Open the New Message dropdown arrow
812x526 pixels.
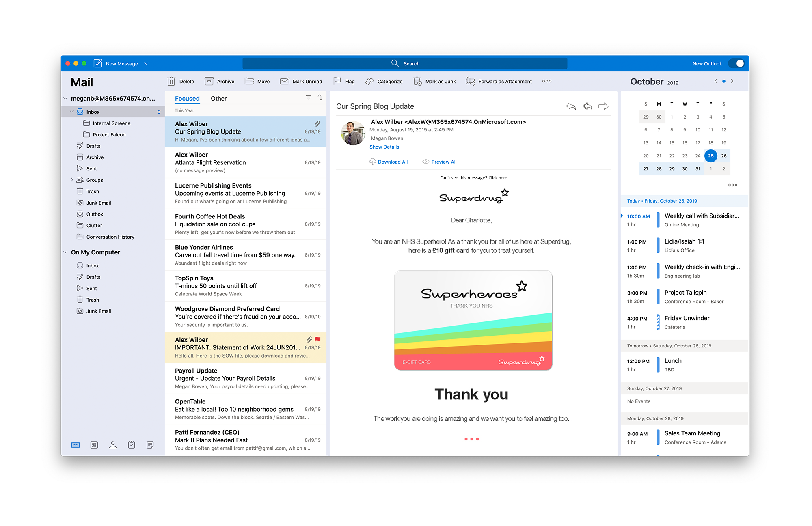point(146,63)
